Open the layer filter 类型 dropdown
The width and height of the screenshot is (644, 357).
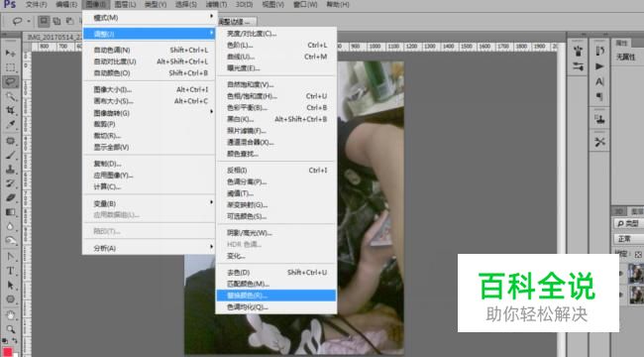[x=629, y=223]
